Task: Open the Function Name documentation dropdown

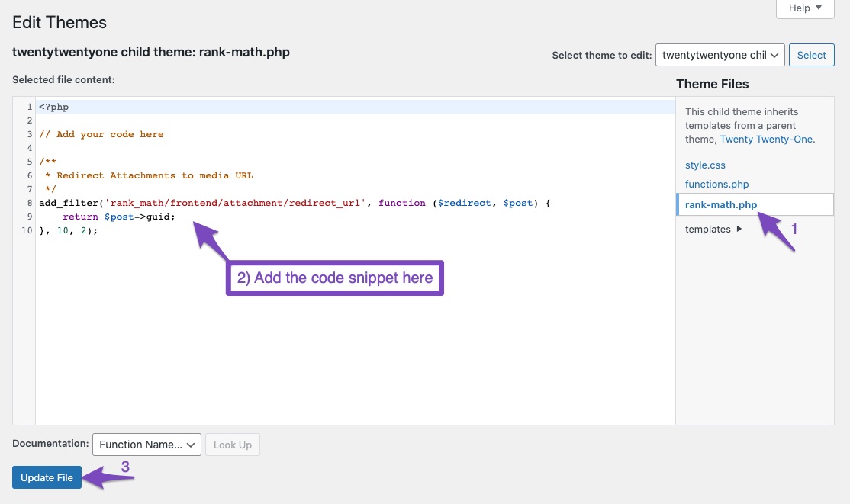Action: 147,445
